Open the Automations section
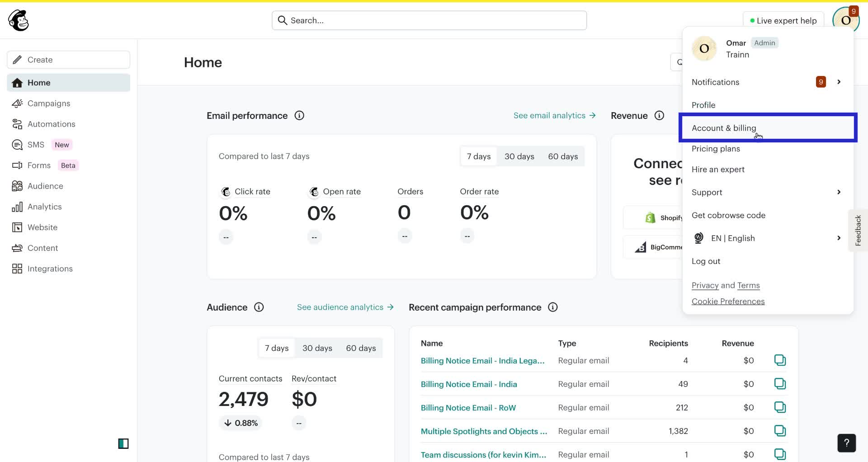 [52, 124]
